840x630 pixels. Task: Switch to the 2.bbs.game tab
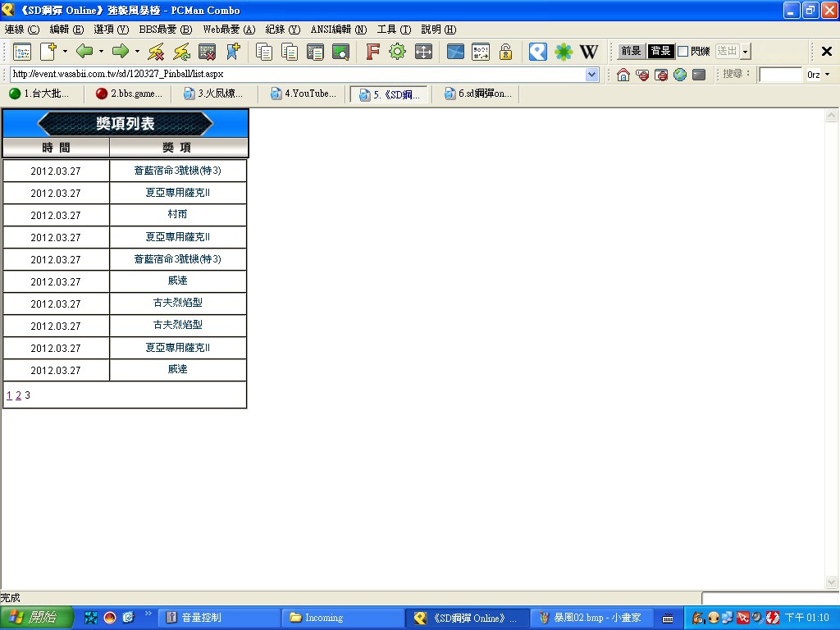coord(129,94)
